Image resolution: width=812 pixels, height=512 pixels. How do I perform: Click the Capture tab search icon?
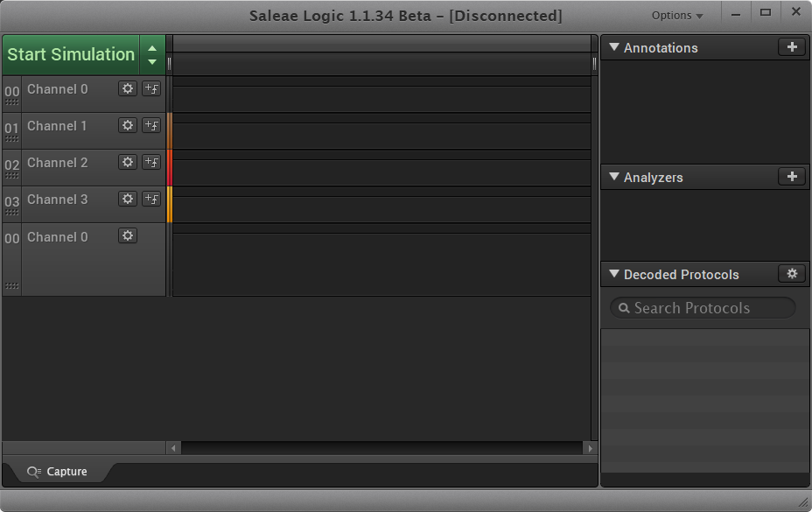tap(34, 472)
